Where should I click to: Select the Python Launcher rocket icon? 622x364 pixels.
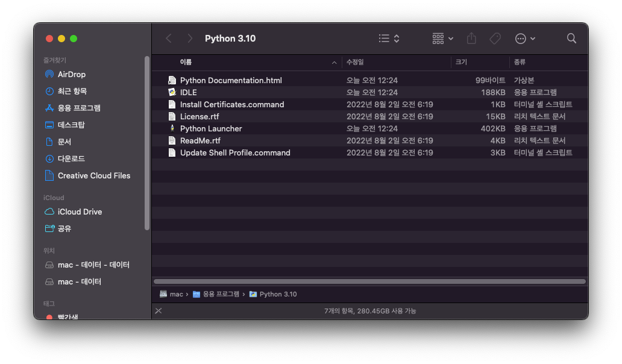click(172, 128)
